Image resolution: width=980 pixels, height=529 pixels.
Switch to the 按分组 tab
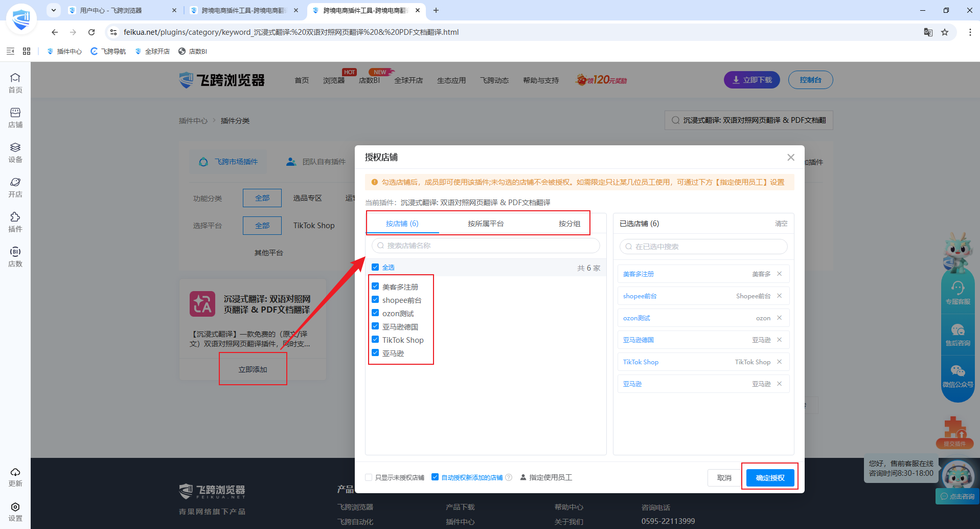(x=569, y=224)
